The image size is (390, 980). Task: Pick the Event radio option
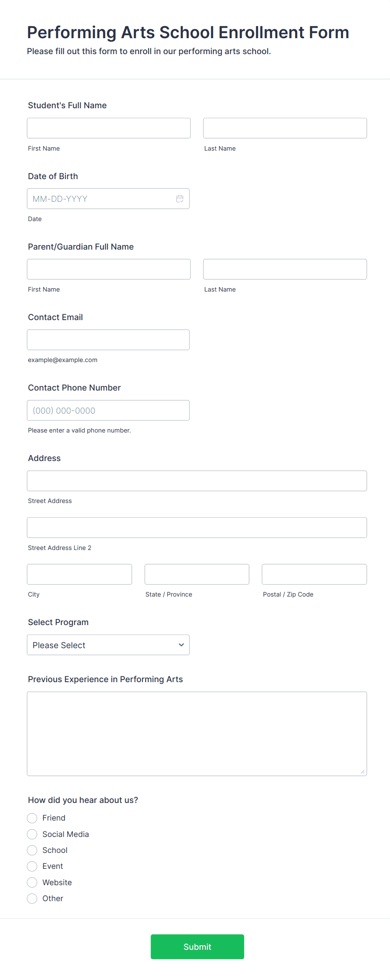click(32, 866)
